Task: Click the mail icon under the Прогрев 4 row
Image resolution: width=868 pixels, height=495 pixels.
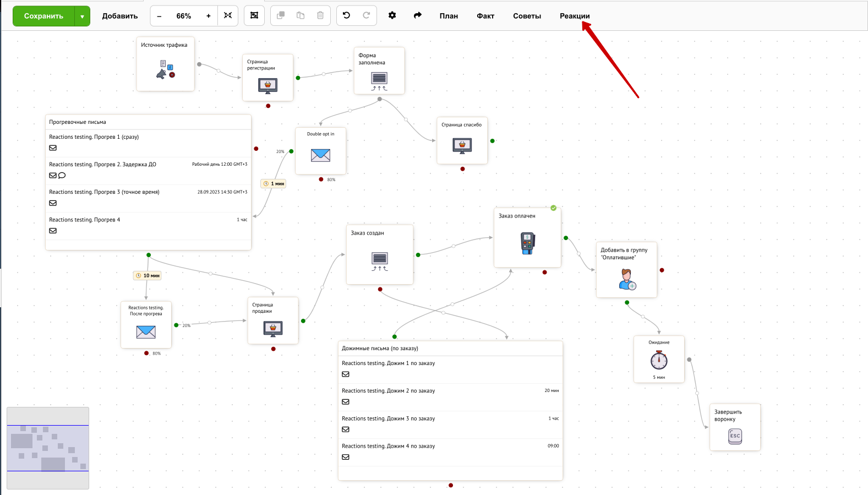Action: (53, 231)
